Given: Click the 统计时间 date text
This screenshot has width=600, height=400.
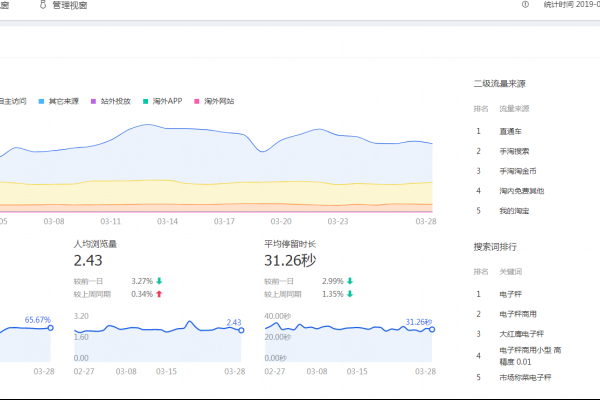Looking at the screenshot, I should pos(572,5).
